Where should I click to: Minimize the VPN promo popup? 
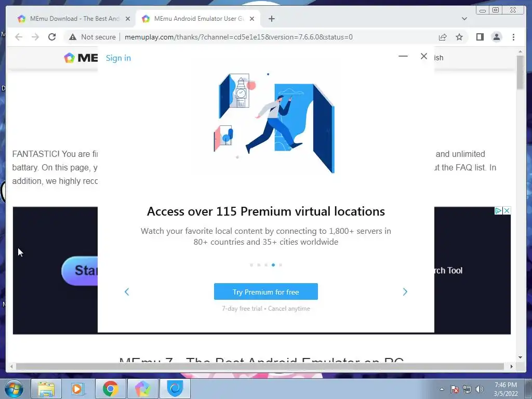tap(403, 56)
